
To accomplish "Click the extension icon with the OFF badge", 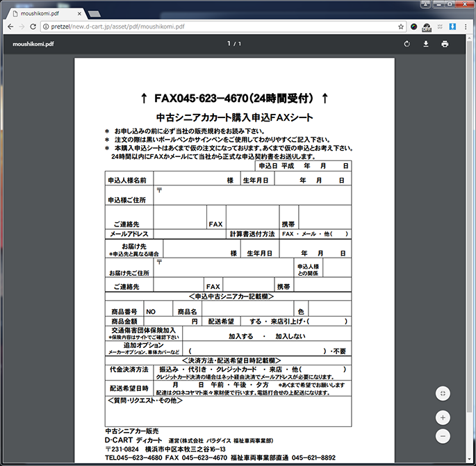I will coord(427,27).
